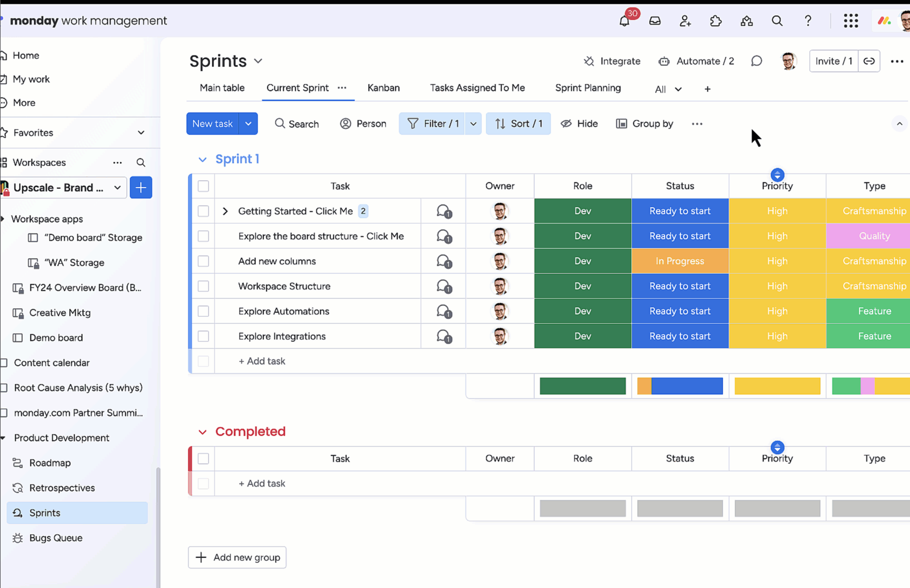
Task: Click board owner avatar in header
Action: point(789,61)
